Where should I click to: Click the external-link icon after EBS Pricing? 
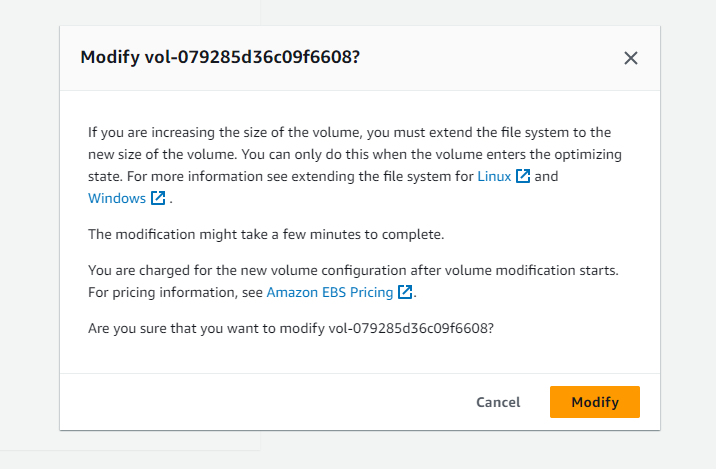[x=405, y=292]
